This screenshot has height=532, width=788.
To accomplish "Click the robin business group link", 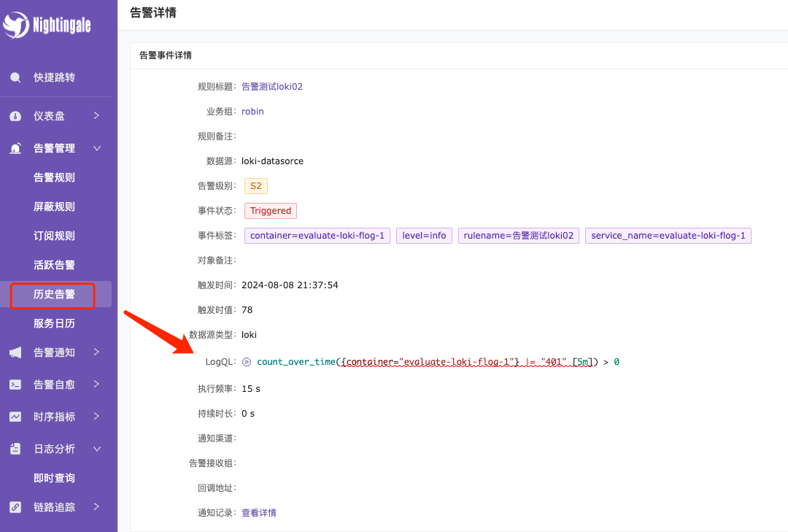I will pos(252,112).
